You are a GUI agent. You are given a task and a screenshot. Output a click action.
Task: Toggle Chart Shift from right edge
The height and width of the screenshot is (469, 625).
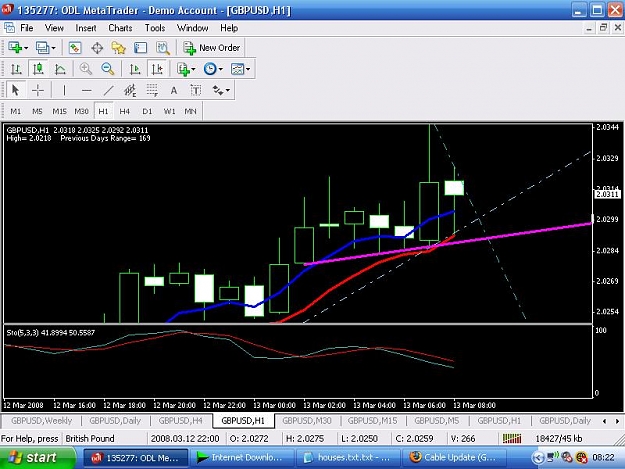157,69
